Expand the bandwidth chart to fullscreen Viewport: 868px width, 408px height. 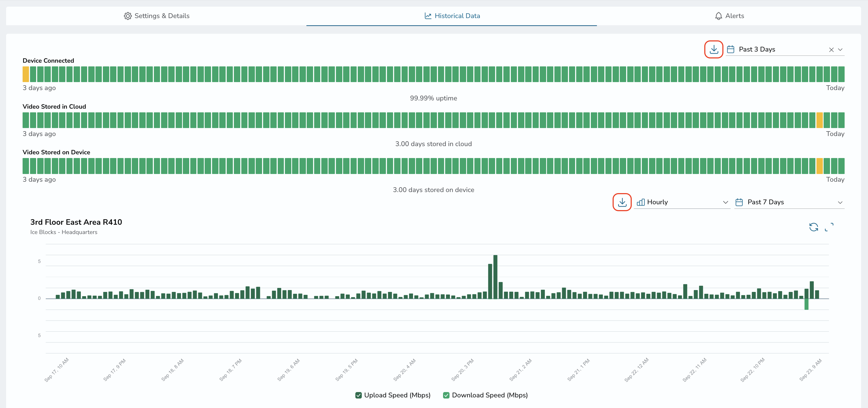coord(829,227)
